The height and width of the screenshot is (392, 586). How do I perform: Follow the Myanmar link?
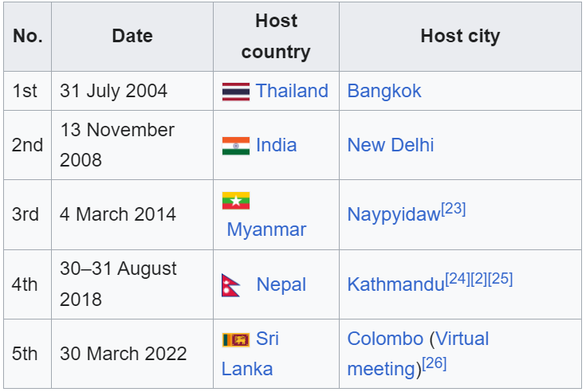[266, 229]
